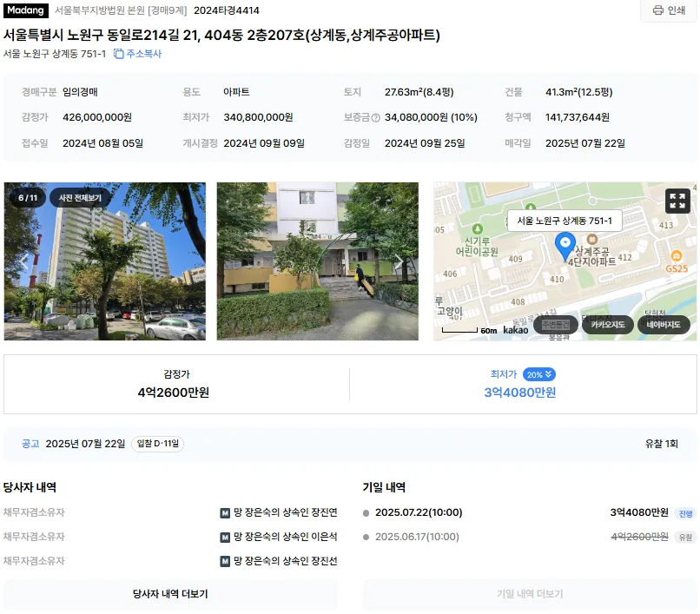700x614 pixels.
Task: Click the 유찰 1회 text
Action: coord(661,444)
